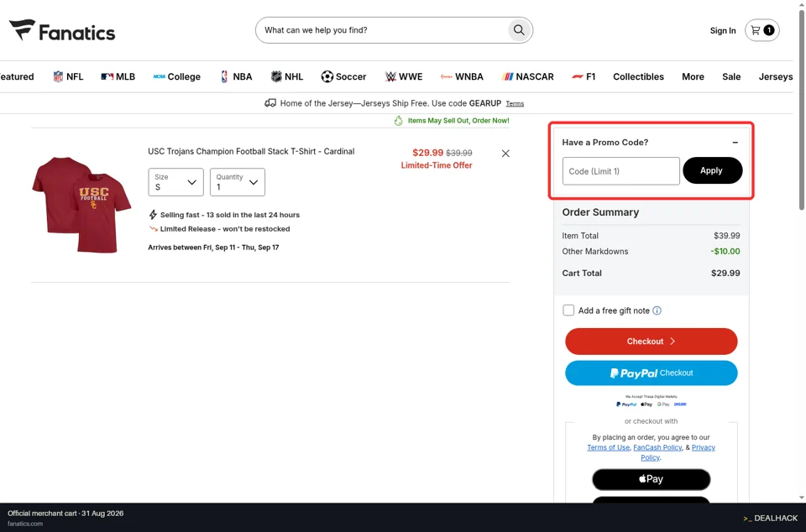Click the red Checkout button
The image size is (806, 532).
coord(652,342)
